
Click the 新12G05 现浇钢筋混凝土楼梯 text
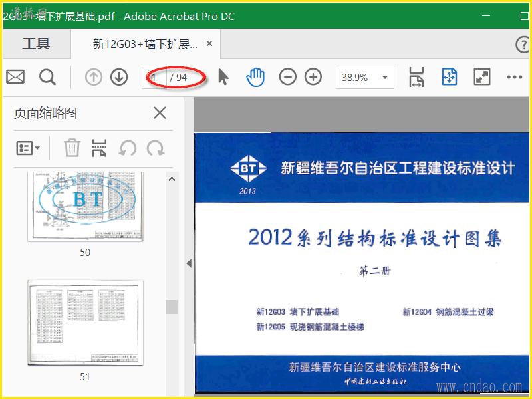310,327
